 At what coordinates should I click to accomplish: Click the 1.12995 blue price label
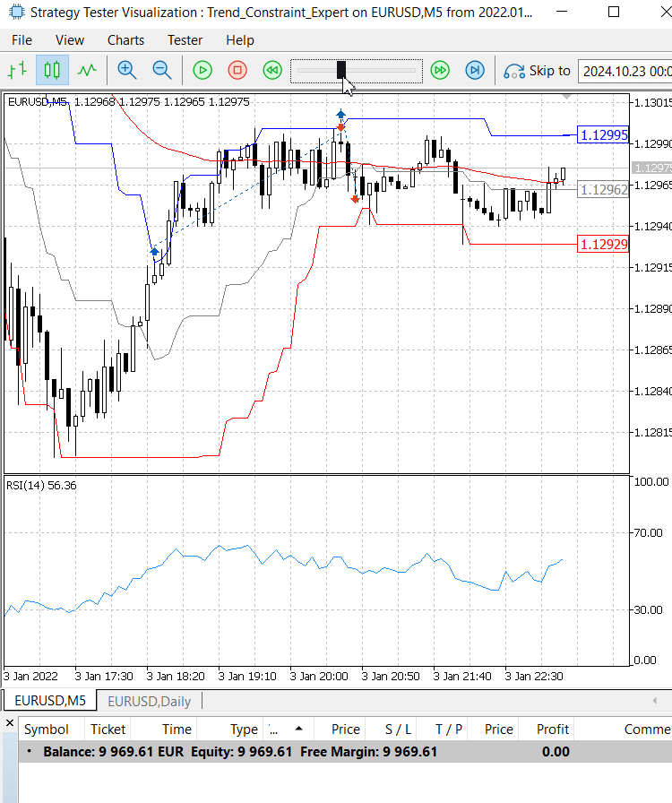click(603, 135)
